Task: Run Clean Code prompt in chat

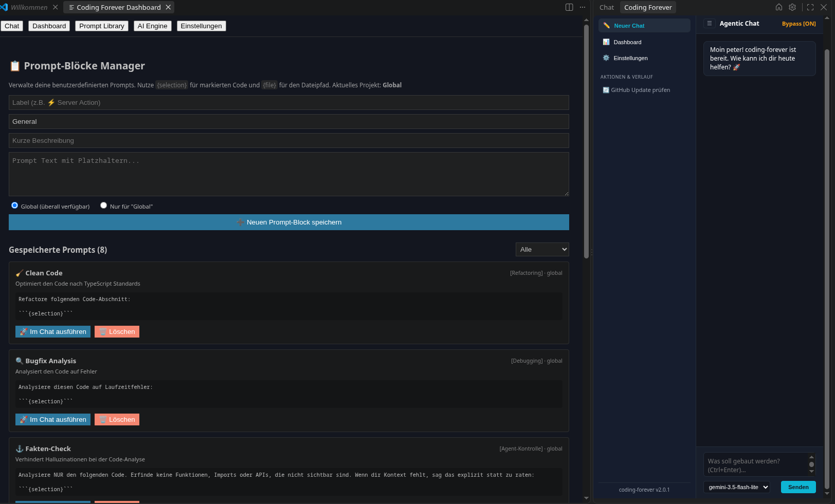Action: tap(53, 332)
